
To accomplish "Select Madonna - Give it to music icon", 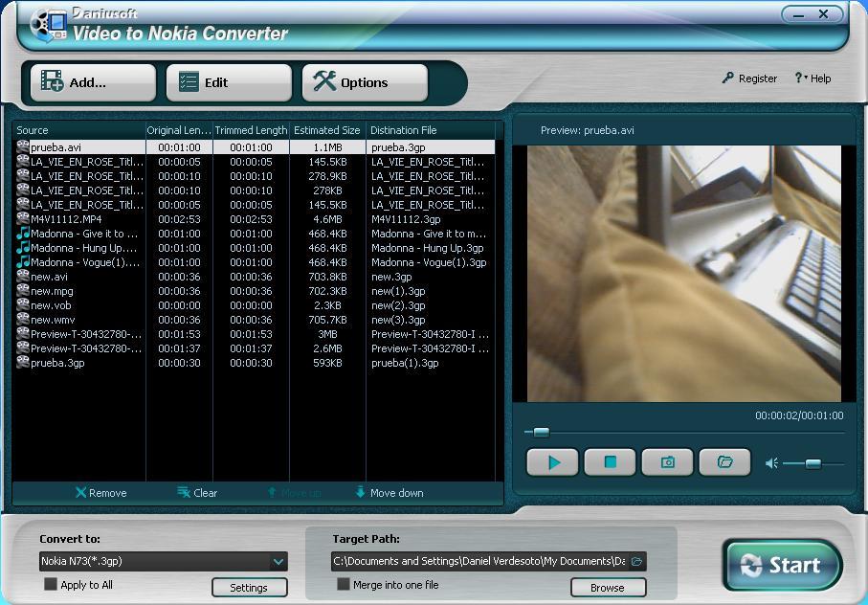I will point(23,233).
